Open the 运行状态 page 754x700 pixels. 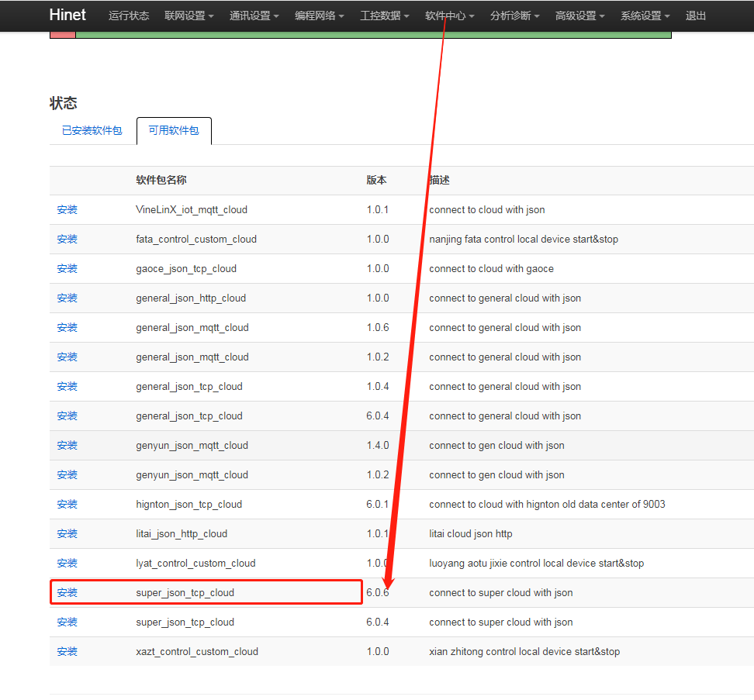tap(129, 16)
